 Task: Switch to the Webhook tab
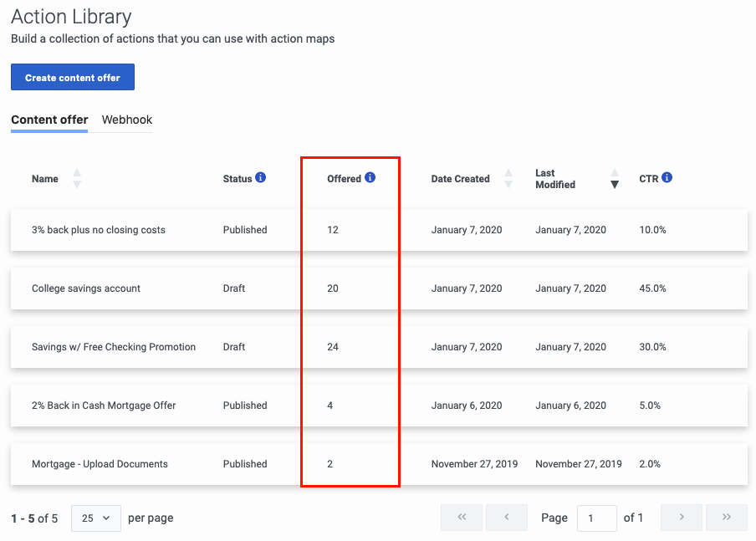click(x=127, y=120)
